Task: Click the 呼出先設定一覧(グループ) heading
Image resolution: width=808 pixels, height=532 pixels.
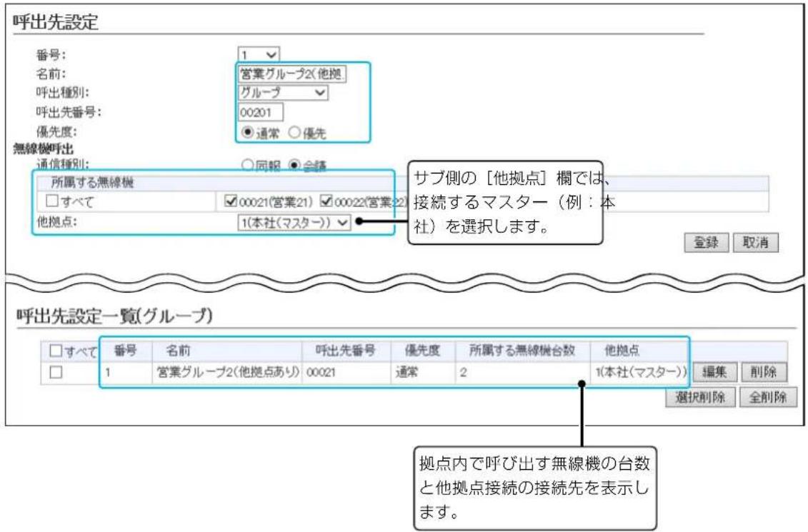Action: tap(114, 316)
